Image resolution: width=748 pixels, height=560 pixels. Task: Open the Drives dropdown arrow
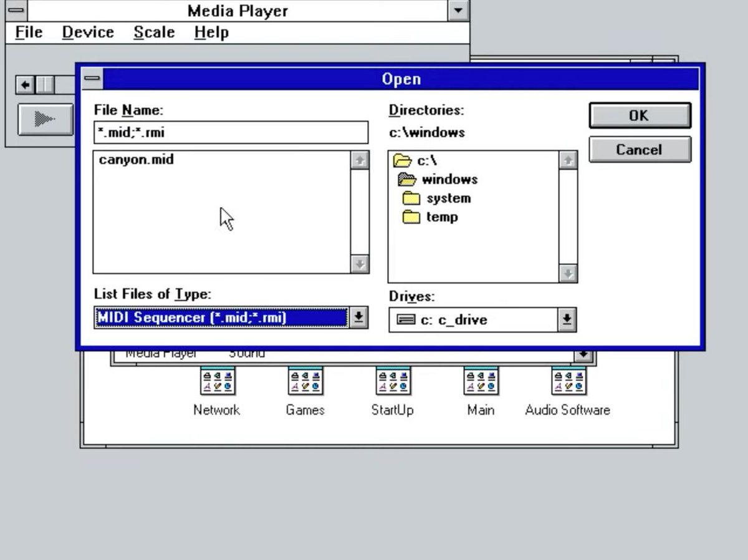pyautogui.click(x=566, y=319)
